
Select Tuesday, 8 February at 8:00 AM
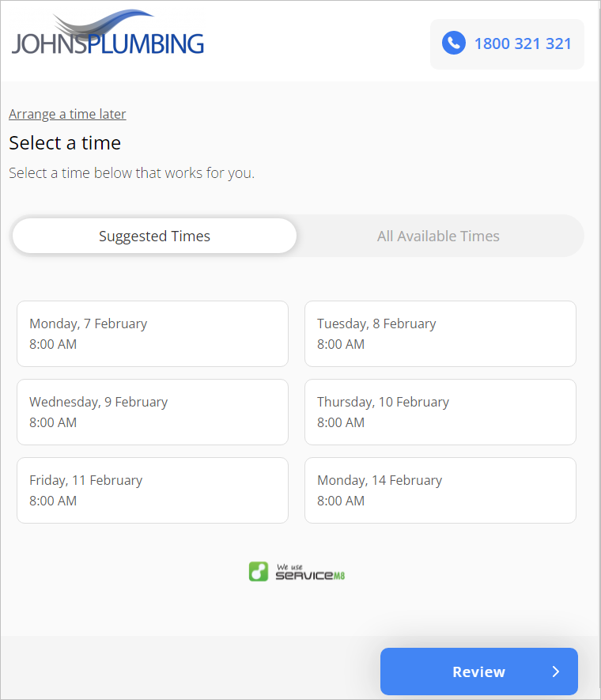(440, 334)
